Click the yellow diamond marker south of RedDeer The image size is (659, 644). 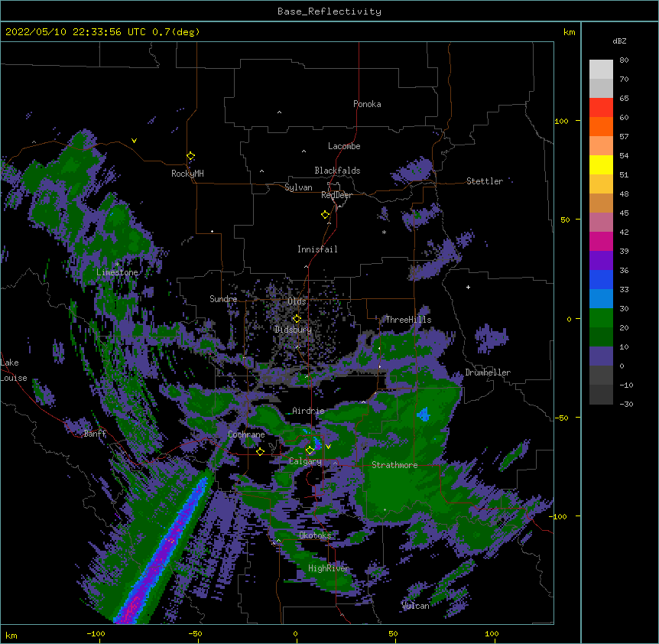tap(326, 215)
